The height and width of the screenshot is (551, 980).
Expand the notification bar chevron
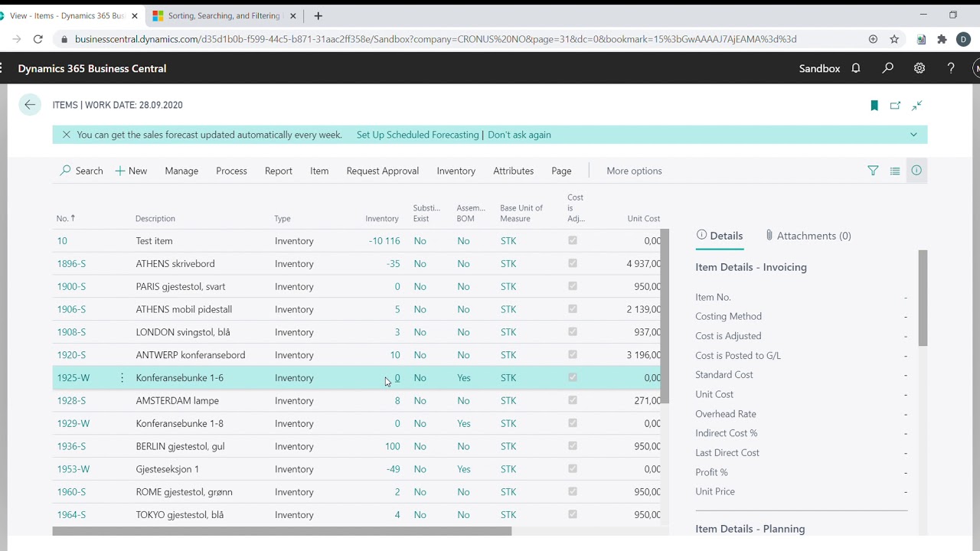click(913, 135)
